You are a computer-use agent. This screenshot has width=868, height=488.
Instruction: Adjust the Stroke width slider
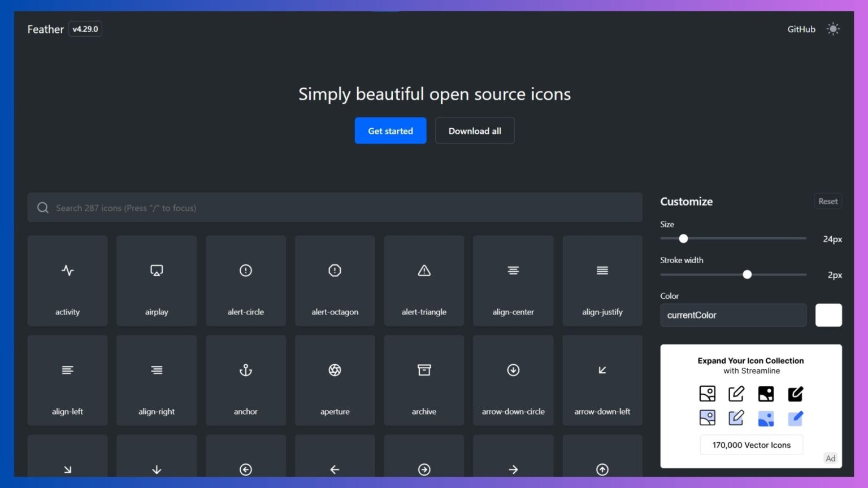(x=747, y=274)
